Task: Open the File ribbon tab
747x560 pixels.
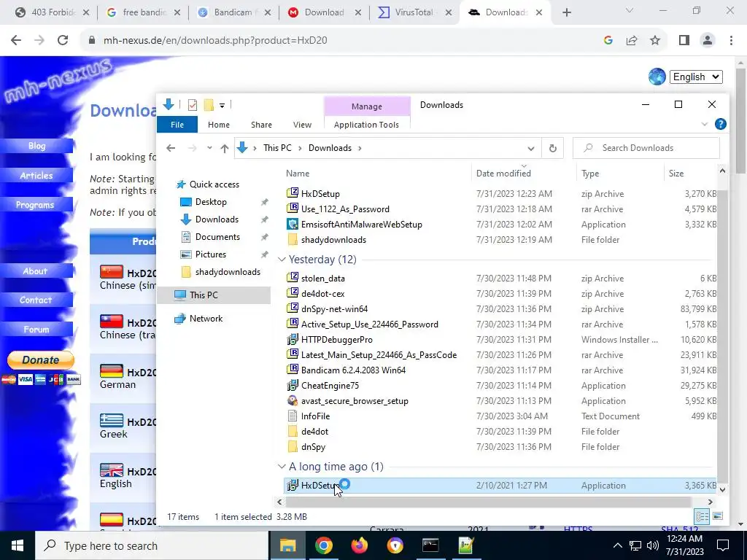Action: pos(177,124)
